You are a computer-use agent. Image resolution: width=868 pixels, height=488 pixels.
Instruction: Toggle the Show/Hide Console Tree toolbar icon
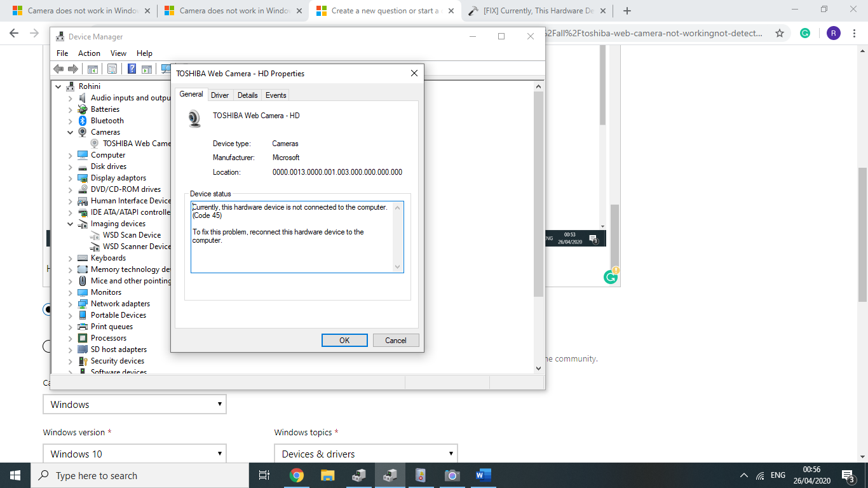coord(93,69)
